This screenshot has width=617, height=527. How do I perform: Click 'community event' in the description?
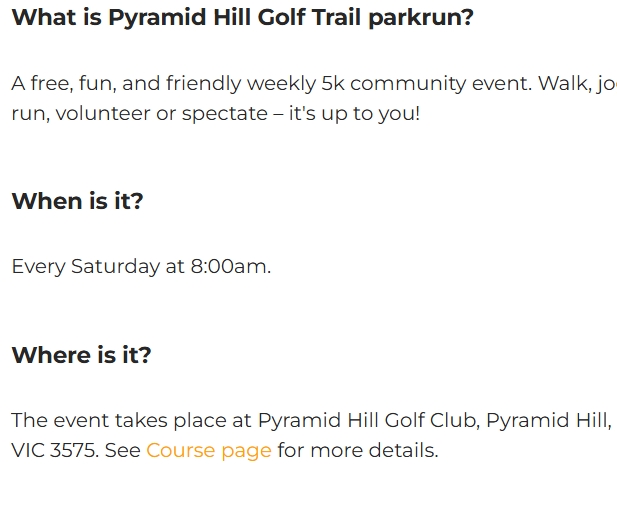click(440, 83)
